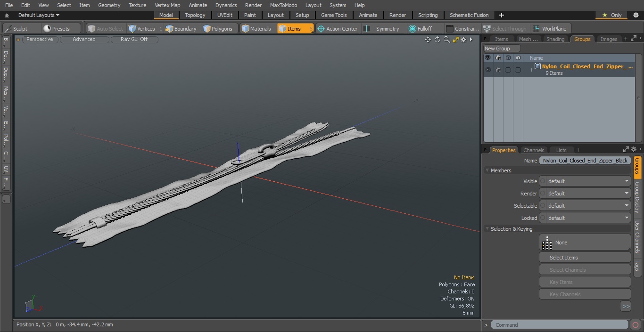Toggle second cube checkbox for zipper group

[x=518, y=70]
